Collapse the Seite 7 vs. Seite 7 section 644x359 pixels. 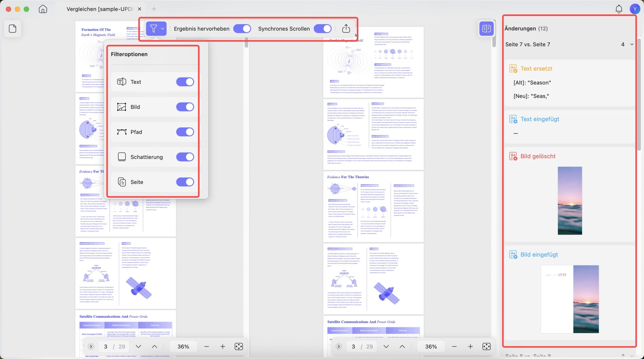click(632, 44)
